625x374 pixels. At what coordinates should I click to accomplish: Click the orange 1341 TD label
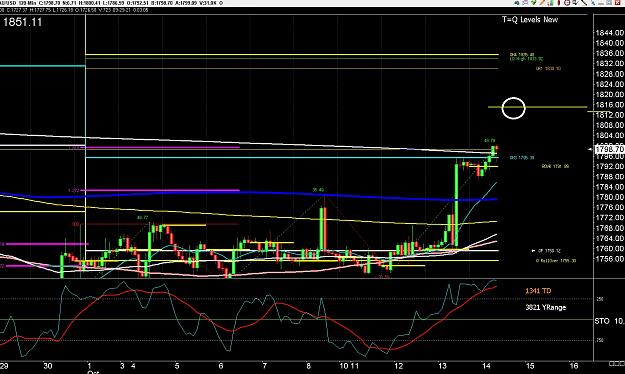(x=538, y=291)
